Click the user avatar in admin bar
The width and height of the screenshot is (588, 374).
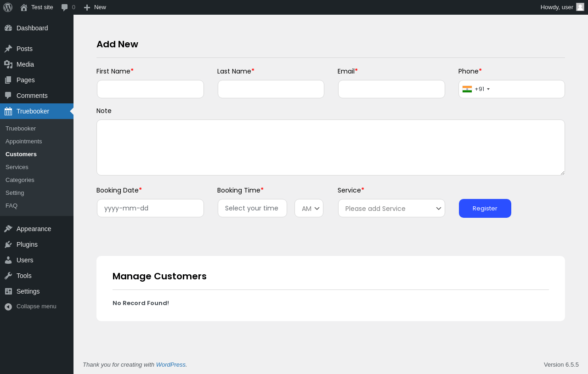(580, 7)
